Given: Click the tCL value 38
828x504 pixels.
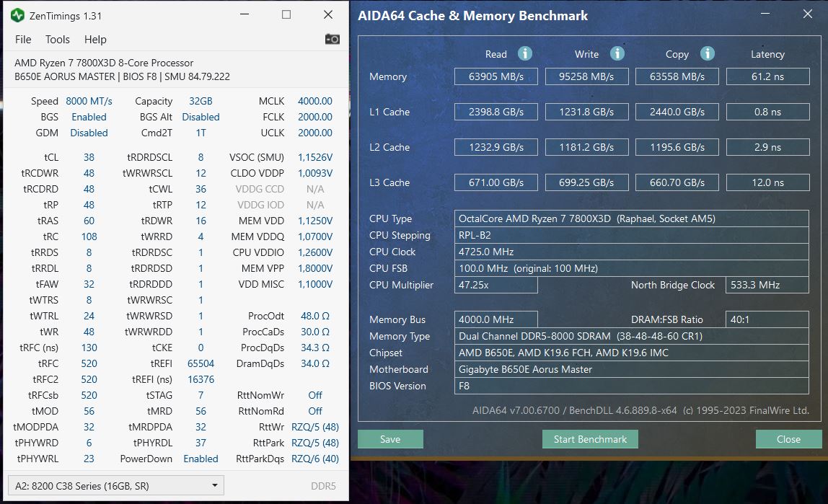Looking at the screenshot, I should click(x=89, y=157).
